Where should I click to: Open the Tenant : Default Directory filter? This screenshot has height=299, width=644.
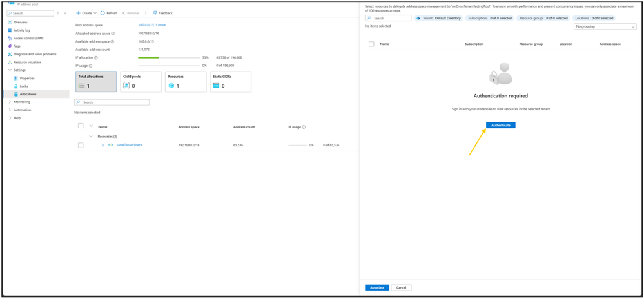click(438, 19)
